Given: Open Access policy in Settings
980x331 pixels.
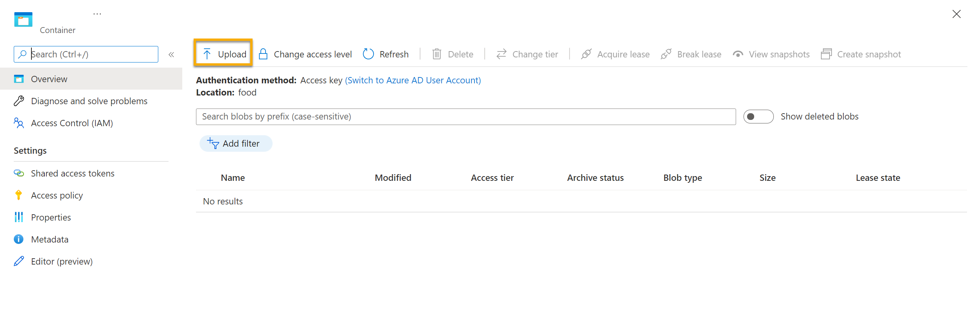Looking at the screenshot, I should pyautogui.click(x=57, y=195).
